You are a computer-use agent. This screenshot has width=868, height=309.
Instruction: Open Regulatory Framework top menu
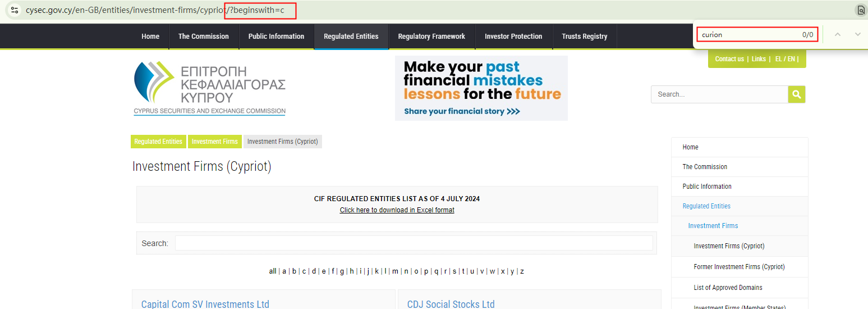click(431, 37)
